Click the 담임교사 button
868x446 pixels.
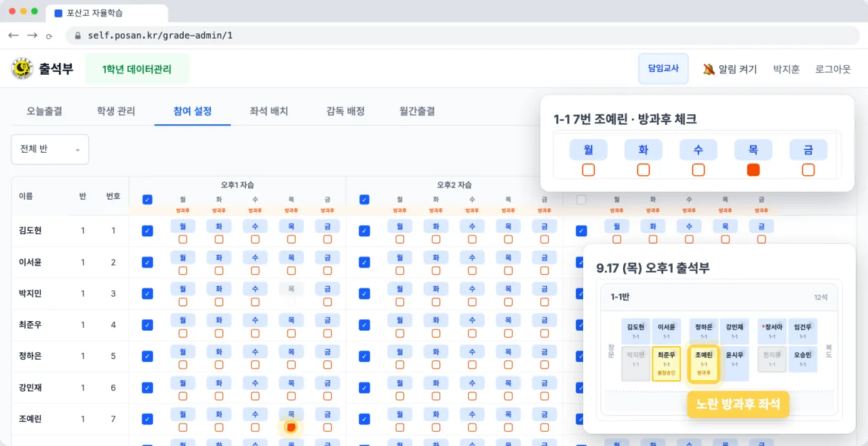pyautogui.click(x=663, y=69)
